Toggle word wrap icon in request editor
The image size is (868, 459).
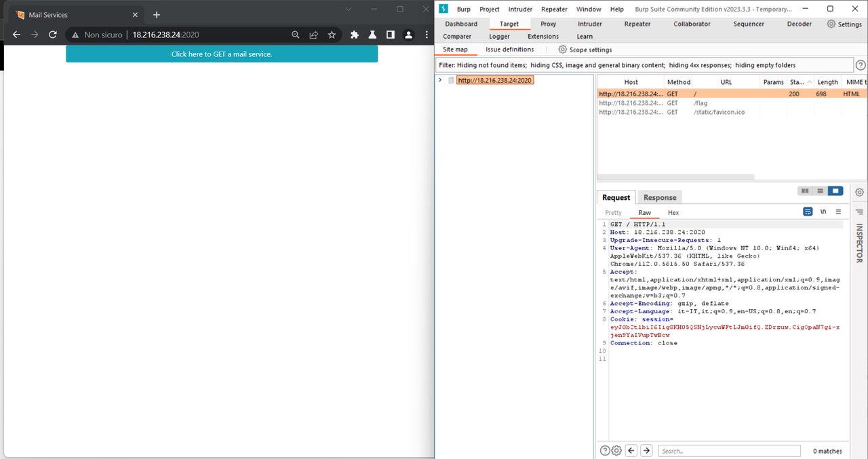click(808, 212)
